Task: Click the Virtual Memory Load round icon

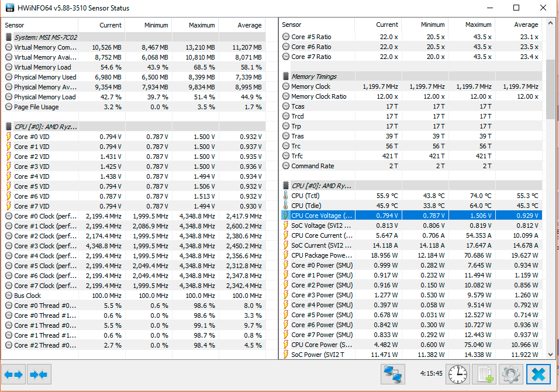Action: tap(9, 67)
